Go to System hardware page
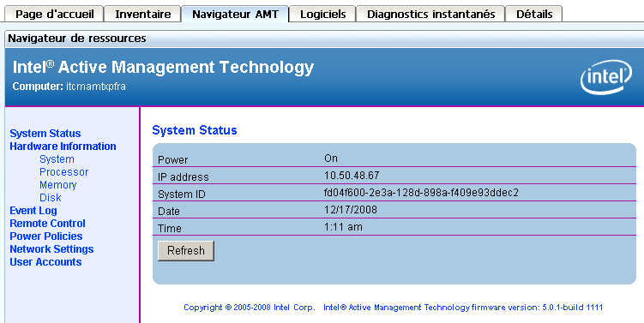644x323 pixels. [x=57, y=159]
